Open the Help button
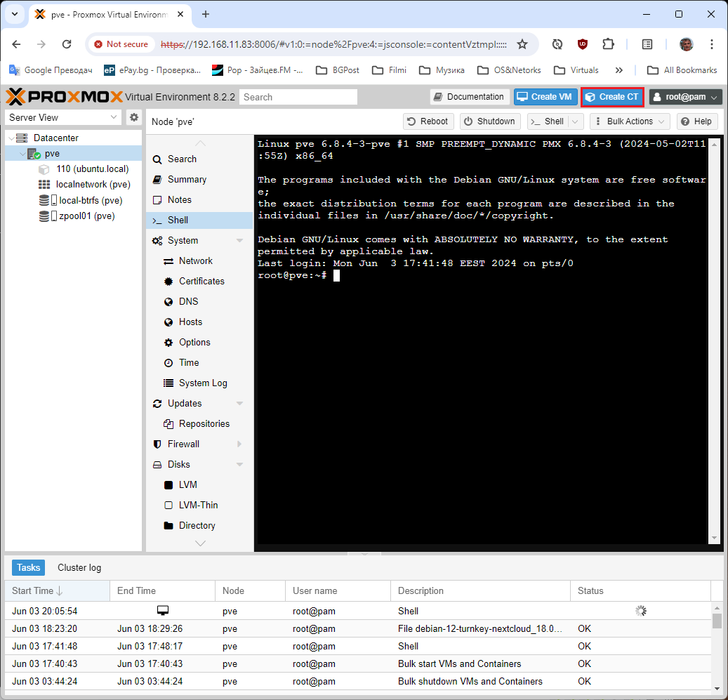This screenshot has width=728, height=700. (697, 121)
